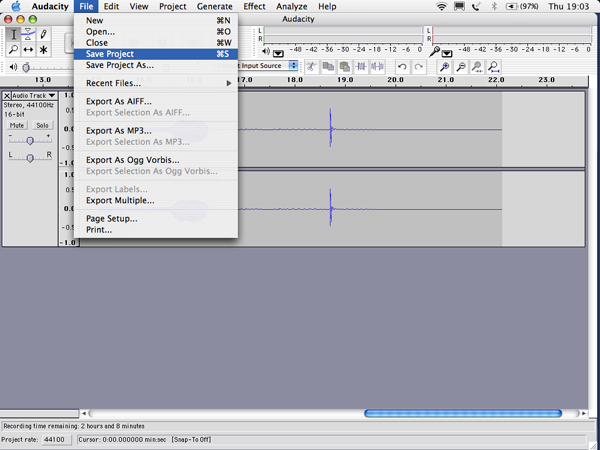Viewport: 600px width, 450px height.
Task: Choose Export As Ogg Vorbis...
Action: (156, 160)
